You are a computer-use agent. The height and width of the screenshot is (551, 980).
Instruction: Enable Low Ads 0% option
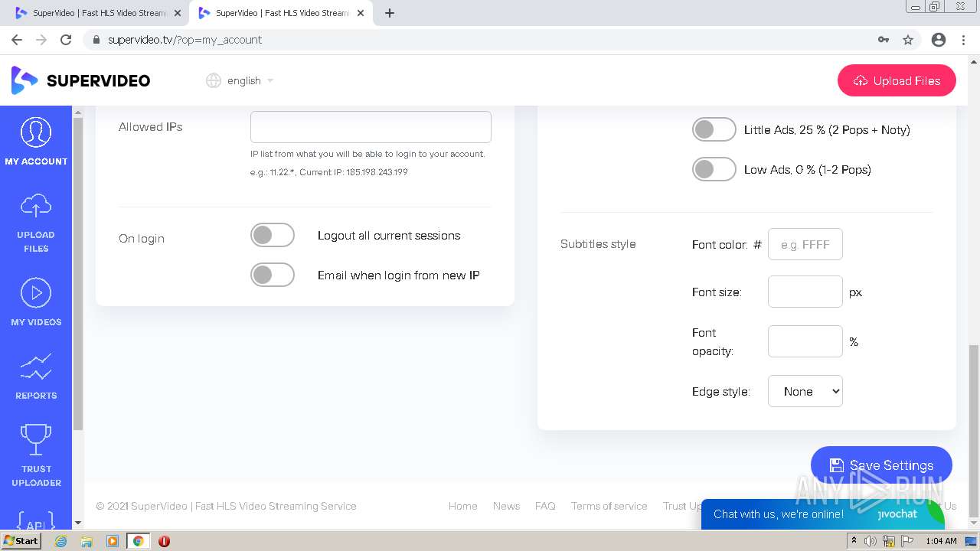click(714, 169)
